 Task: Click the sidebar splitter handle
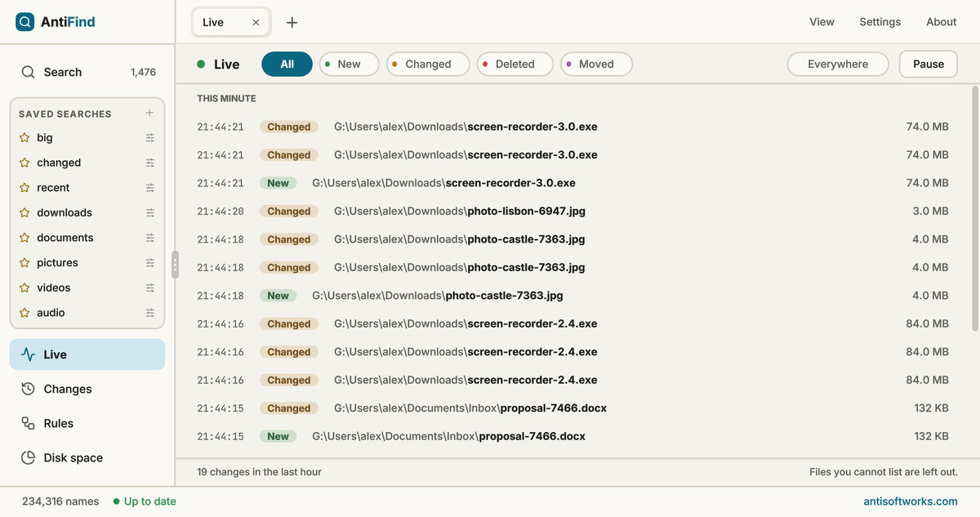tap(175, 265)
